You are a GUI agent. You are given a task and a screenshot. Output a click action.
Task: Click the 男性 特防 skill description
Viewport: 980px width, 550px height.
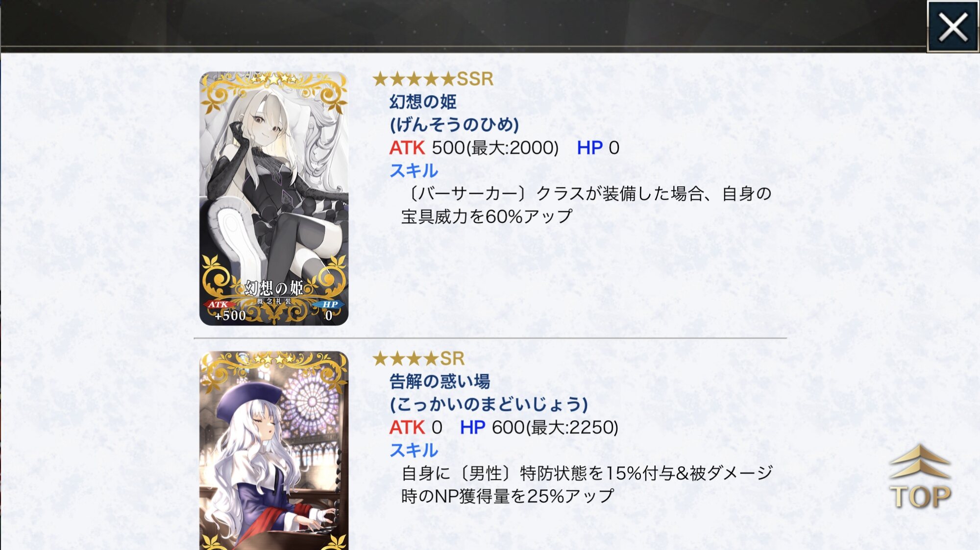pyautogui.click(x=587, y=485)
